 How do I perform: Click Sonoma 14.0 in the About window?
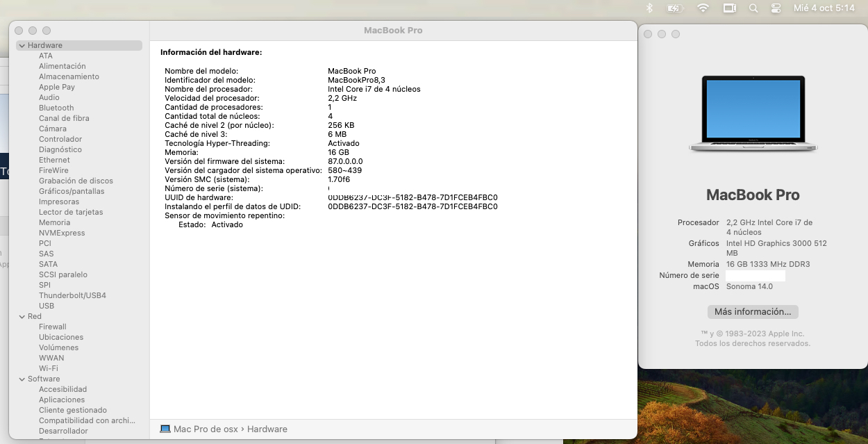point(749,286)
